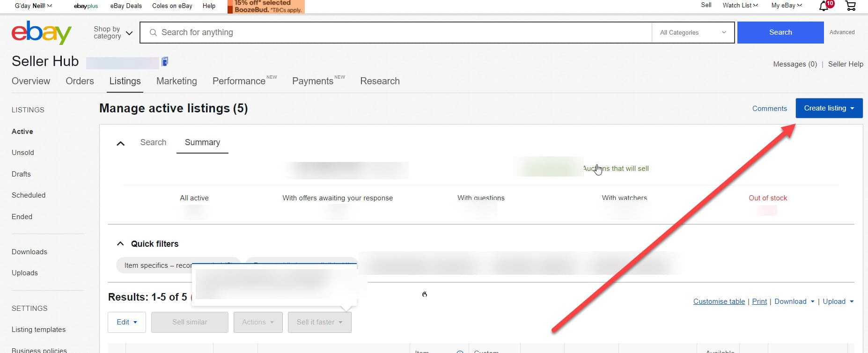The width and height of the screenshot is (868, 353).
Task: Open Drafts in sidebar
Action: (21, 174)
